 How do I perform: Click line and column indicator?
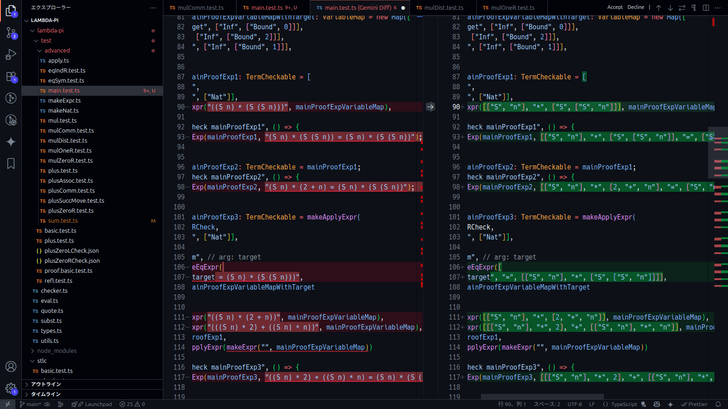(x=513, y=404)
